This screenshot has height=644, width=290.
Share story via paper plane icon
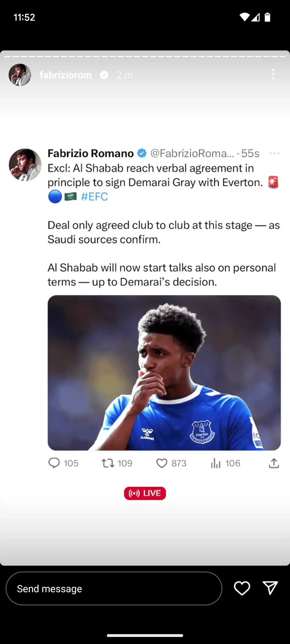coord(270,588)
